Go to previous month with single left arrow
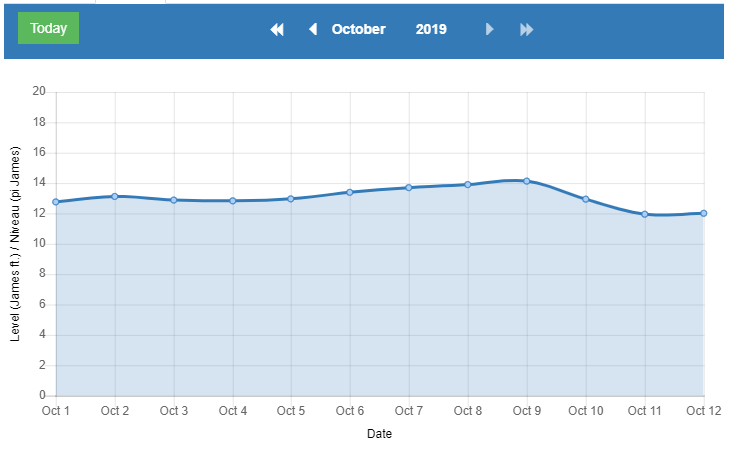 312,30
